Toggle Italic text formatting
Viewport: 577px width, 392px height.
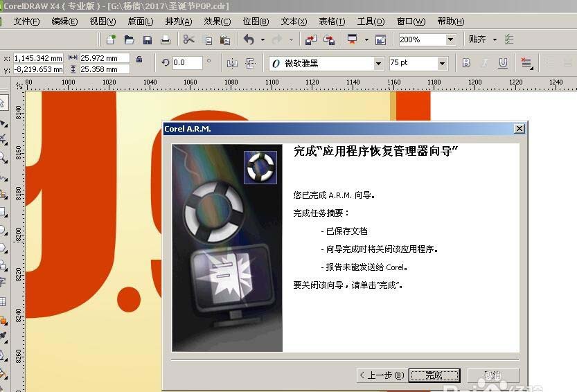tap(485, 63)
